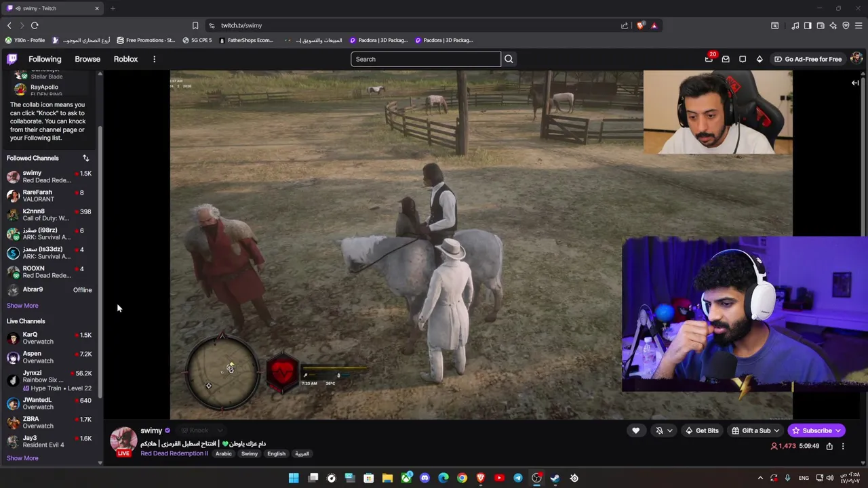Click the sidebar vertical scrollbar
Viewport: 868px width, 488px height.
[x=100, y=263]
